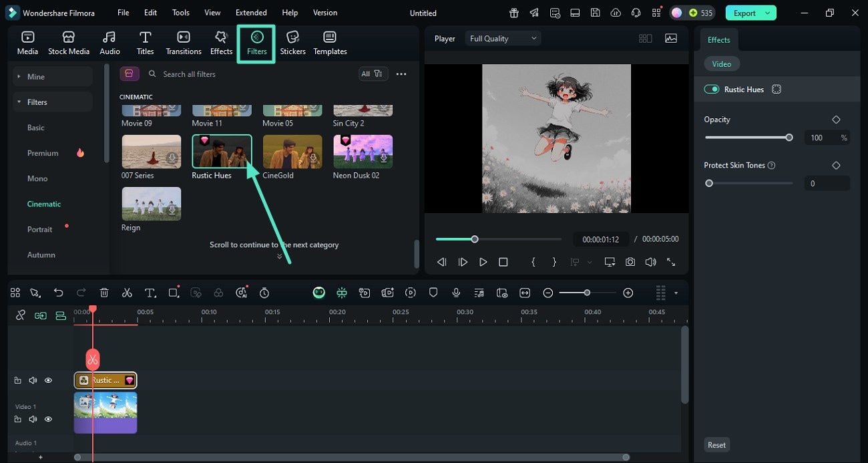Select the Rustic Hues clip on timeline
868x463 pixels.
[x=105, y=380]
